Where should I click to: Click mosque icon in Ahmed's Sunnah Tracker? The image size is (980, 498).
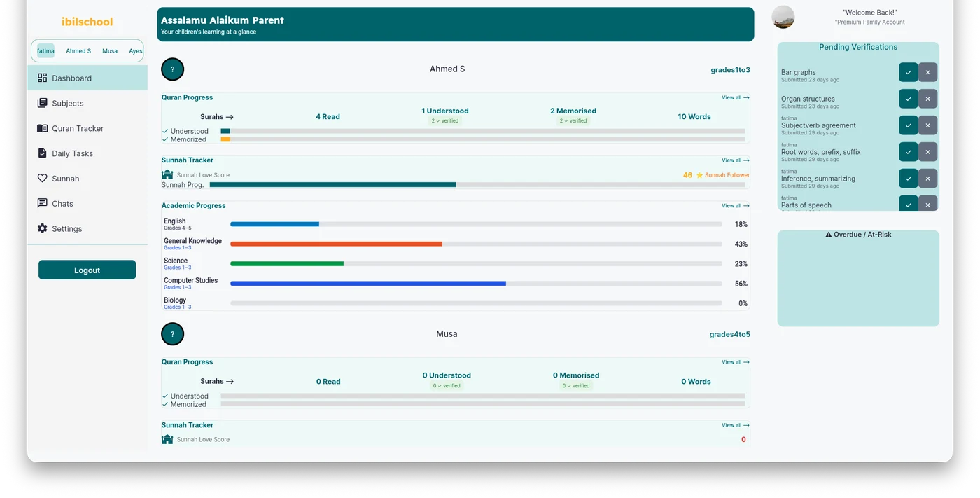pos(167,175)
